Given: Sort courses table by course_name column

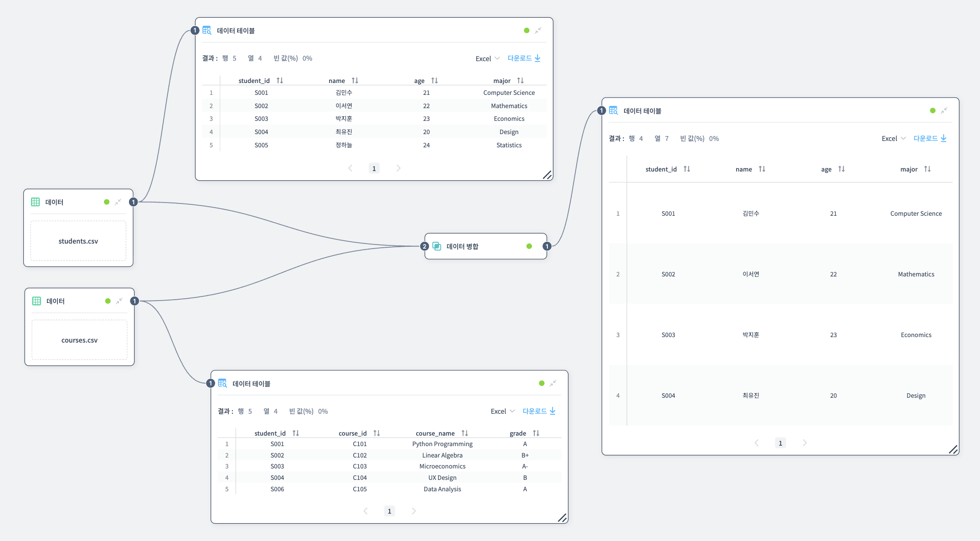Looking at the screenshot, I should [x=464, y=433].
